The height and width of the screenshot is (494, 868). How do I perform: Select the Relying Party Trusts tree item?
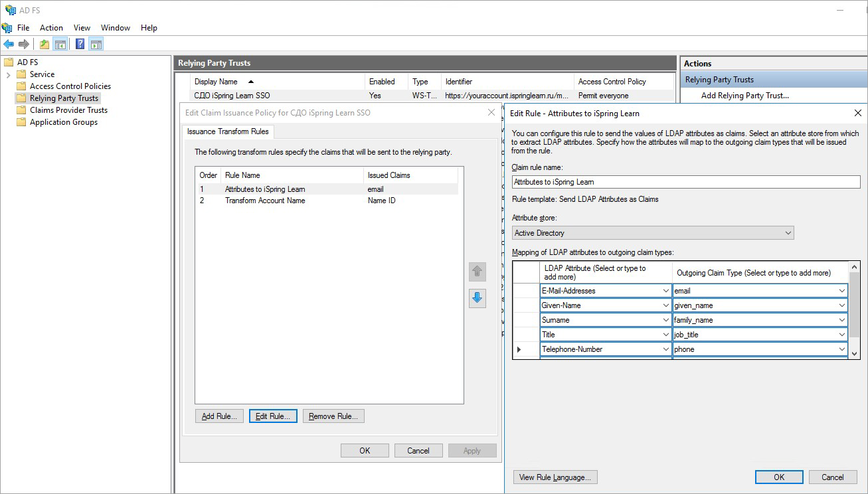point(64,98)
